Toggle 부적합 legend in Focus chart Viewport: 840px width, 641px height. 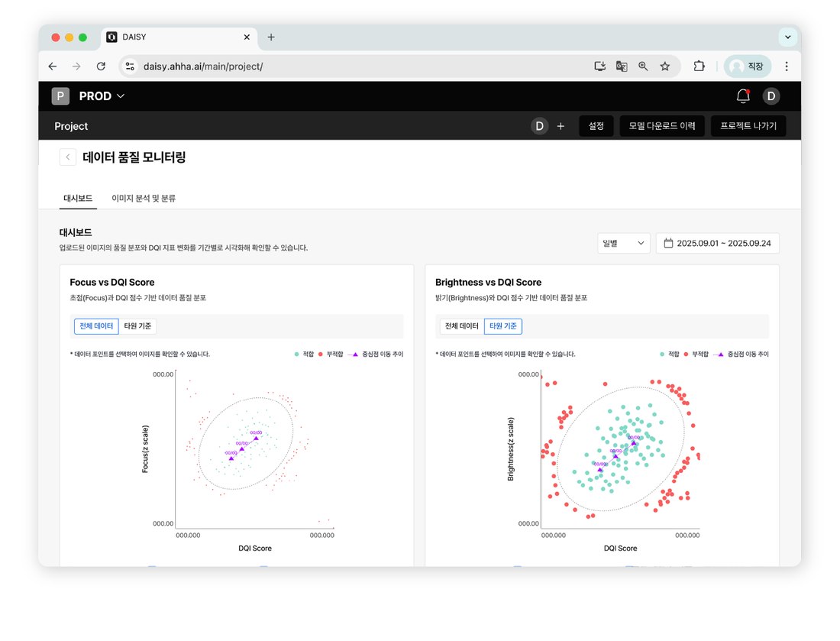coord(330,354)
